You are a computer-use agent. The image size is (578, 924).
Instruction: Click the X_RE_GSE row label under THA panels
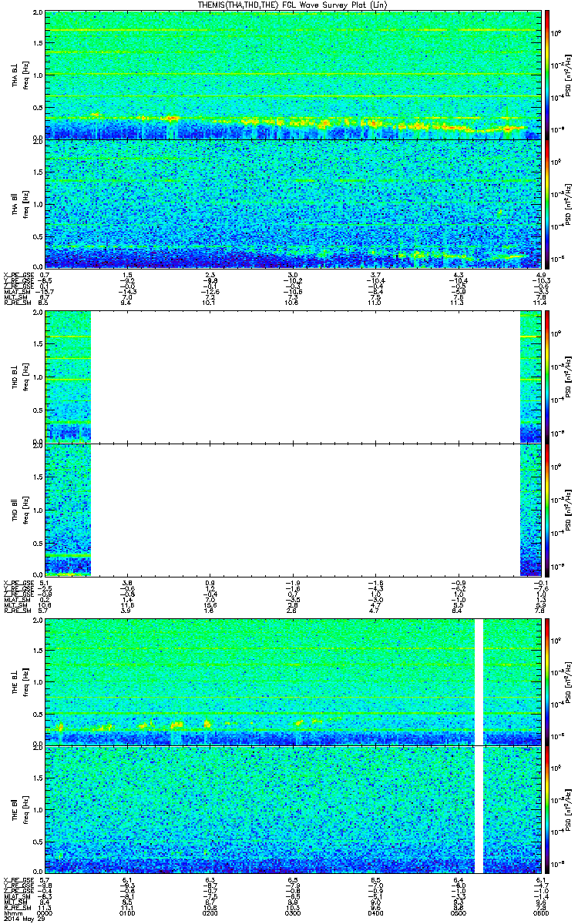pyautogui.click(x=17, y=275)
